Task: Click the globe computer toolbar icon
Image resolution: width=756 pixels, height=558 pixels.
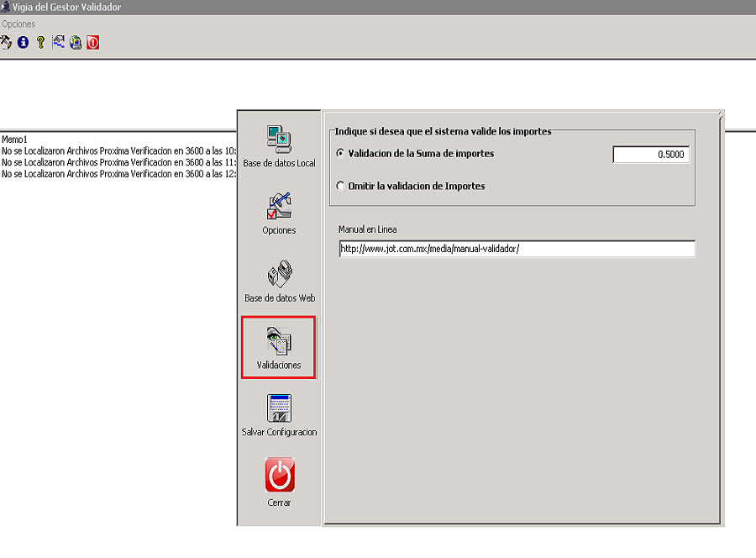Action: coord(76,42)
